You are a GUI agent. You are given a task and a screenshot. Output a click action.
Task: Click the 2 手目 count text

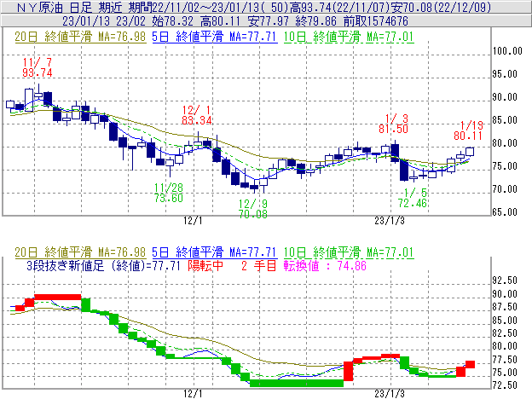(259, 265)
